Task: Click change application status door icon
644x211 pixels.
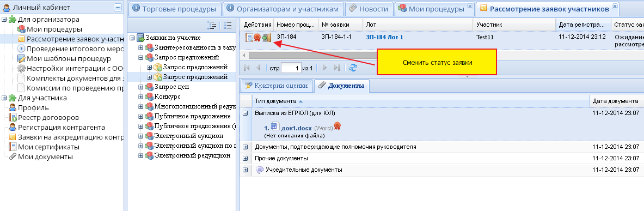Action: [267, 38]
